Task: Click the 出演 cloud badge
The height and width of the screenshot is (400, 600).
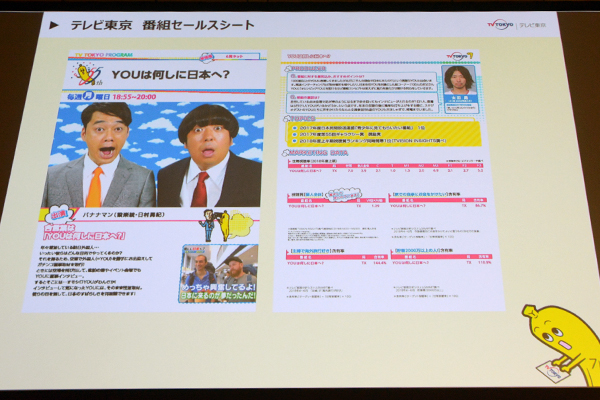Action: (59, 215)
